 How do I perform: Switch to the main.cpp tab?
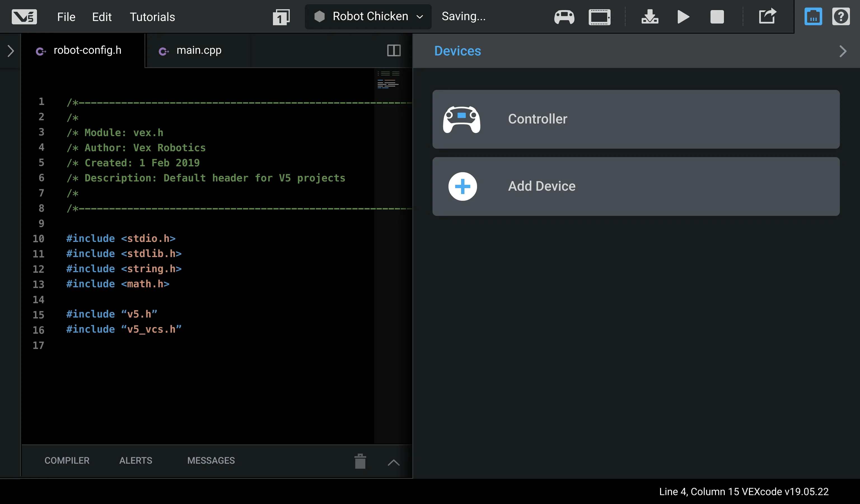[x=198, y=50]
